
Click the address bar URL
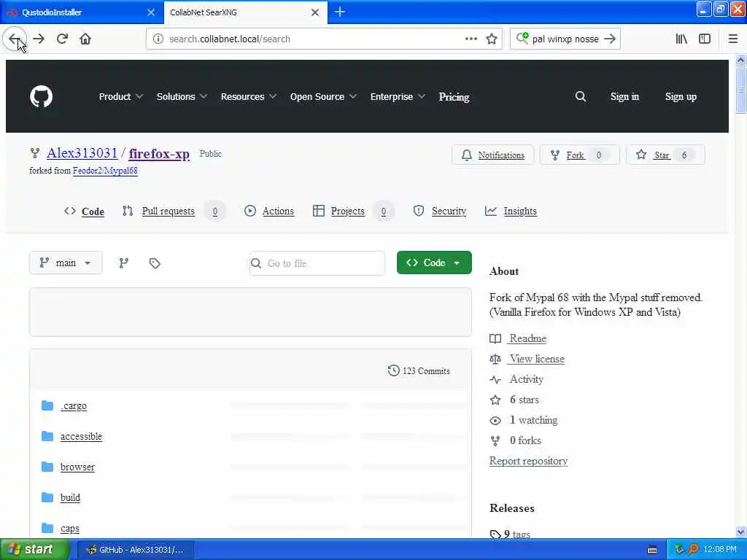point(314,39)
